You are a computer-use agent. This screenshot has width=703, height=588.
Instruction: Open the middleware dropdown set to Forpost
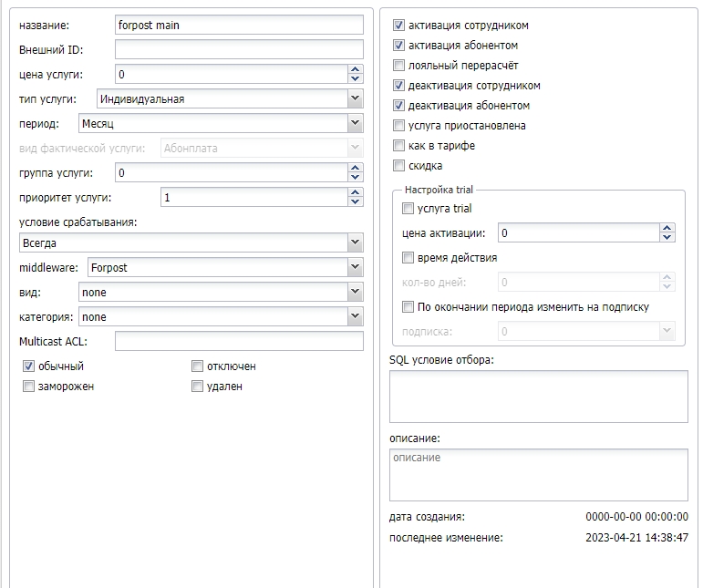355,268
